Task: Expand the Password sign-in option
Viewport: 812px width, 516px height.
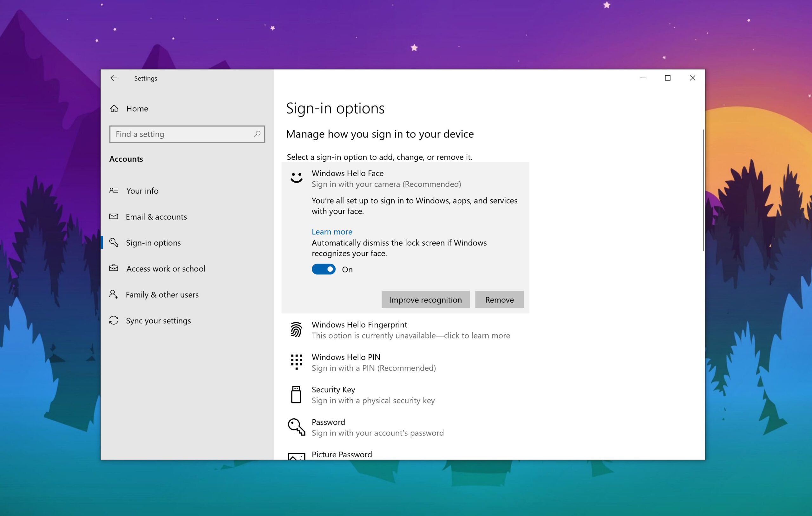Action: 405,427
